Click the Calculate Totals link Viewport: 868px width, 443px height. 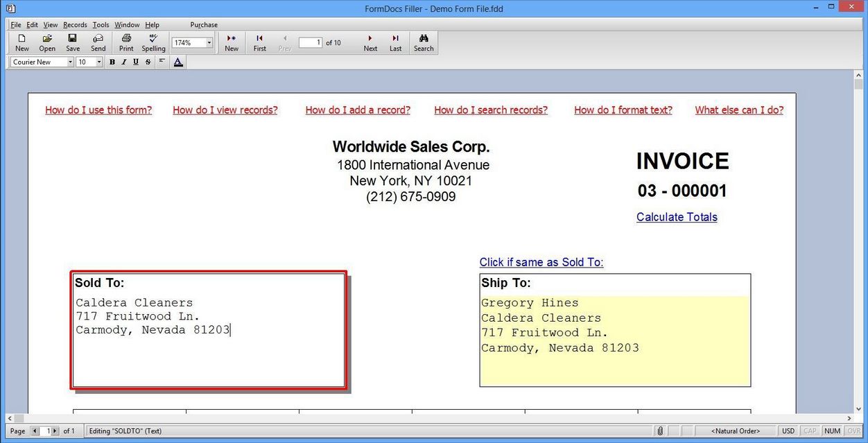pos(677,217)
